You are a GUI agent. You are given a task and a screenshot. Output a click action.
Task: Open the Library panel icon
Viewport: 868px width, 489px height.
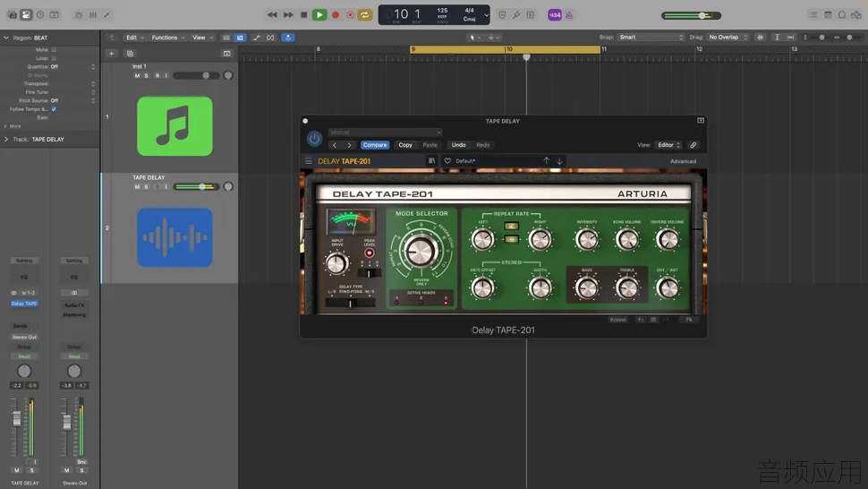13,15
